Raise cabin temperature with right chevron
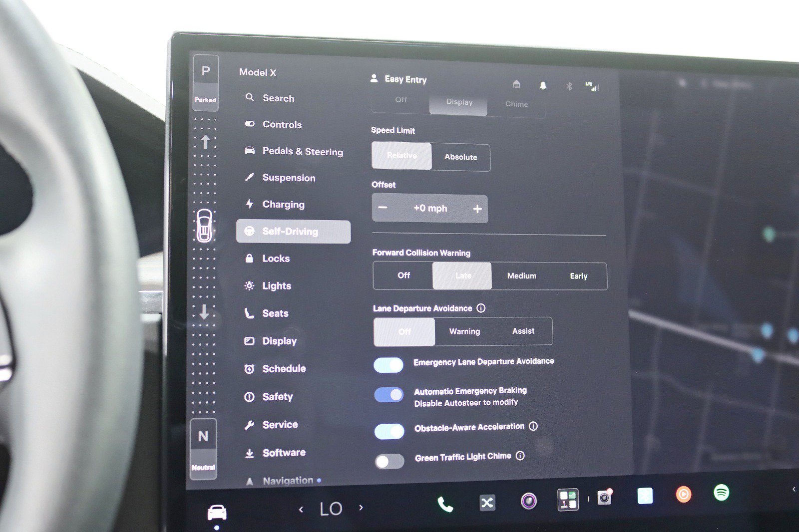 tap(361, 508)
